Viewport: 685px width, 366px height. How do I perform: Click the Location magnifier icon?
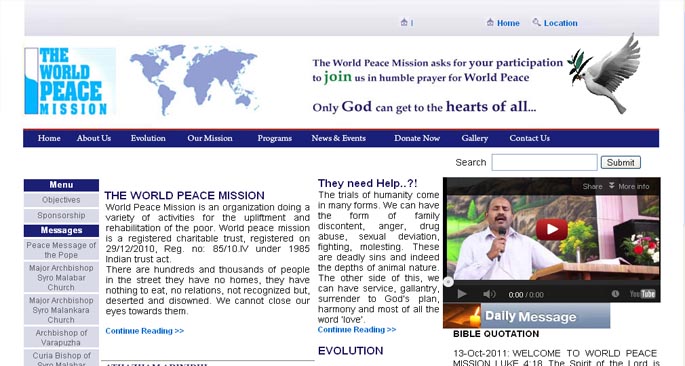(536, 22)
